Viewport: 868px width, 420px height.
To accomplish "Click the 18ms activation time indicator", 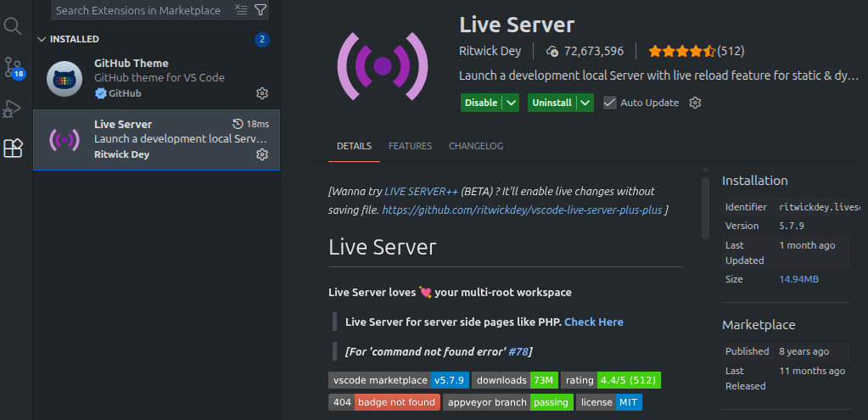I will point(251,123).
